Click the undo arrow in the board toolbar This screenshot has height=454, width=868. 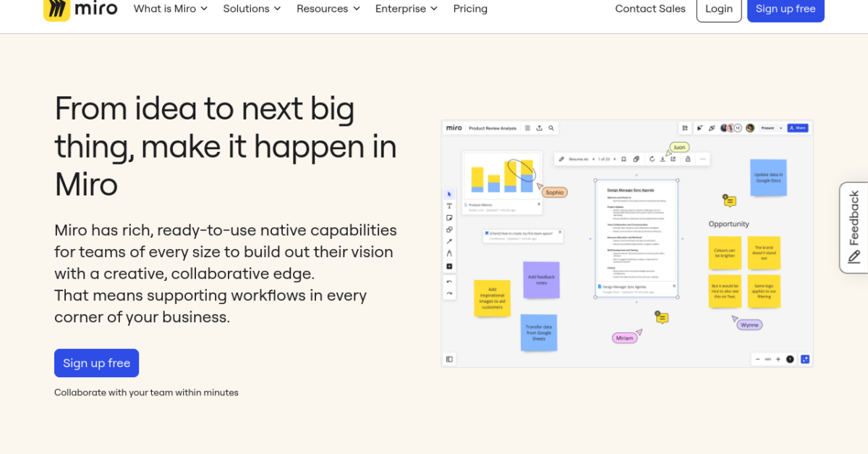[448, 281]
